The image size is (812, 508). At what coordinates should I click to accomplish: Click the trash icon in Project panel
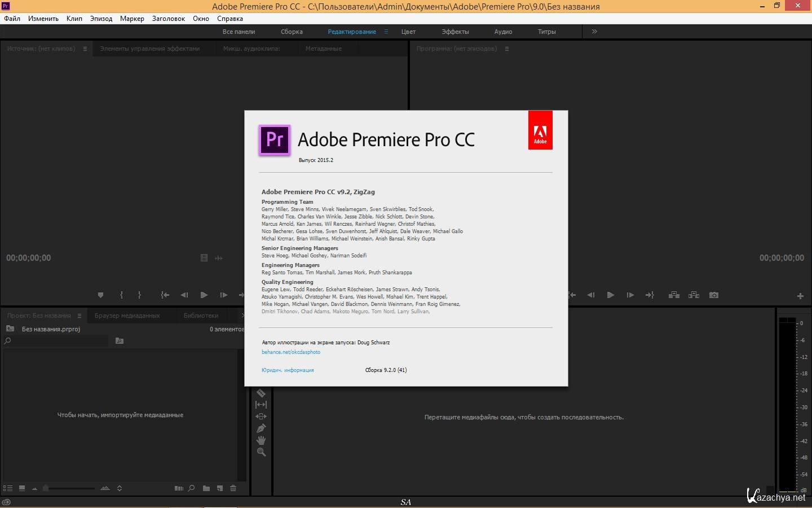coord(233,488)
